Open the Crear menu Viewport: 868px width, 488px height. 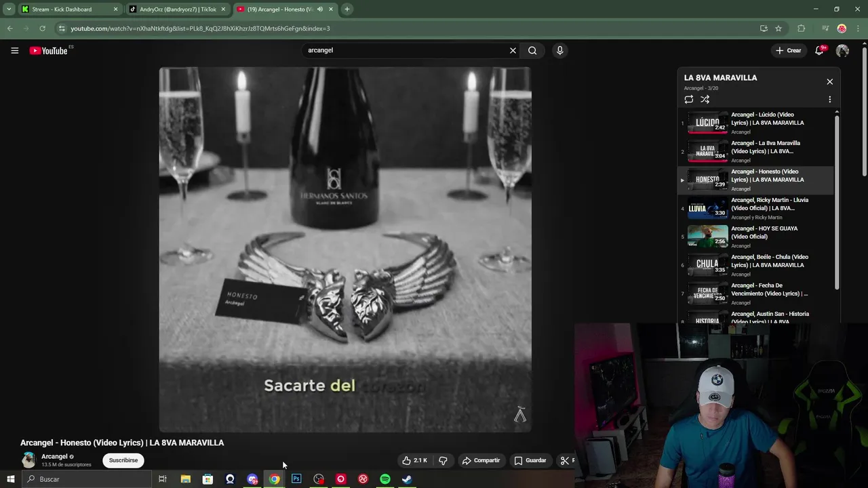[789, 50]
